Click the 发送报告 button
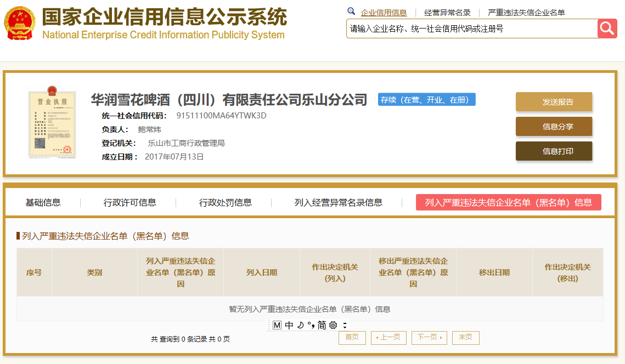Screen dimensions: 625x364 pos(554,102)
